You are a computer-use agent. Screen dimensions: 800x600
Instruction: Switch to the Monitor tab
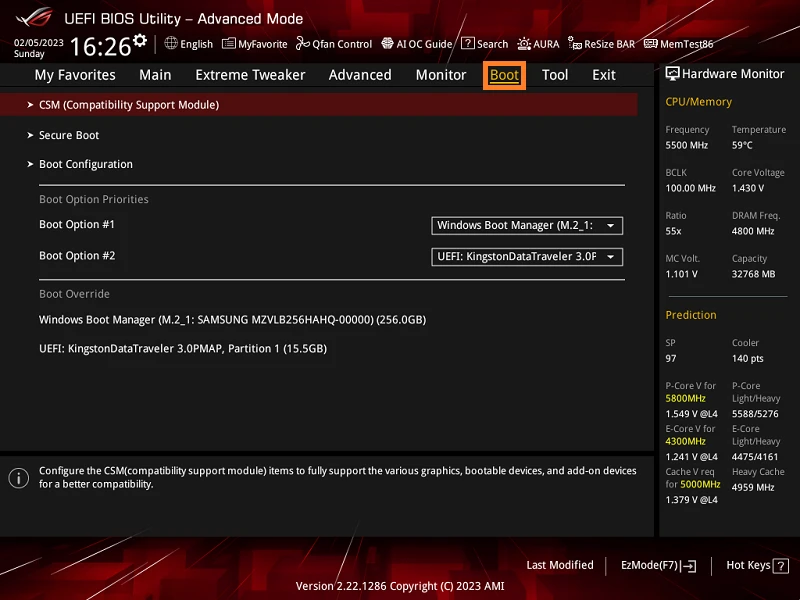point(441,75)
